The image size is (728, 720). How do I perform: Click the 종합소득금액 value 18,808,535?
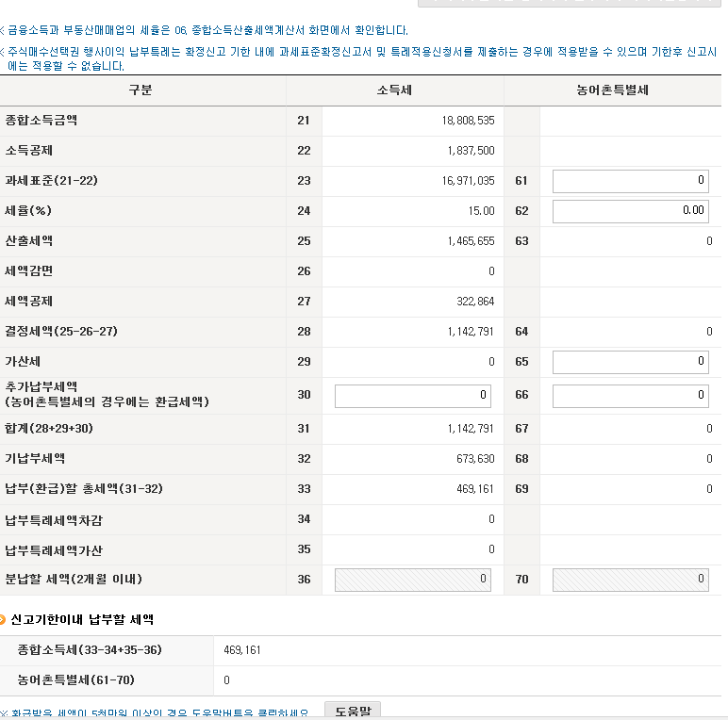point(468,121)
